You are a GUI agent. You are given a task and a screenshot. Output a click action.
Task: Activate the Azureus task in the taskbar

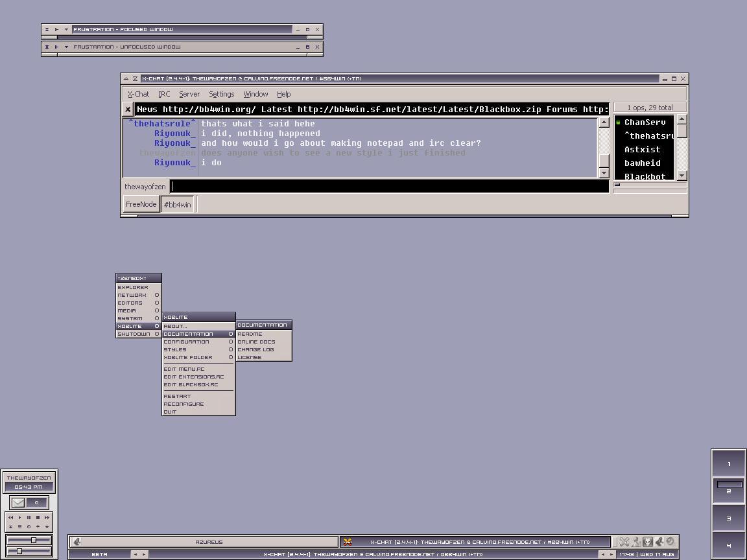[x=204, y=542]
